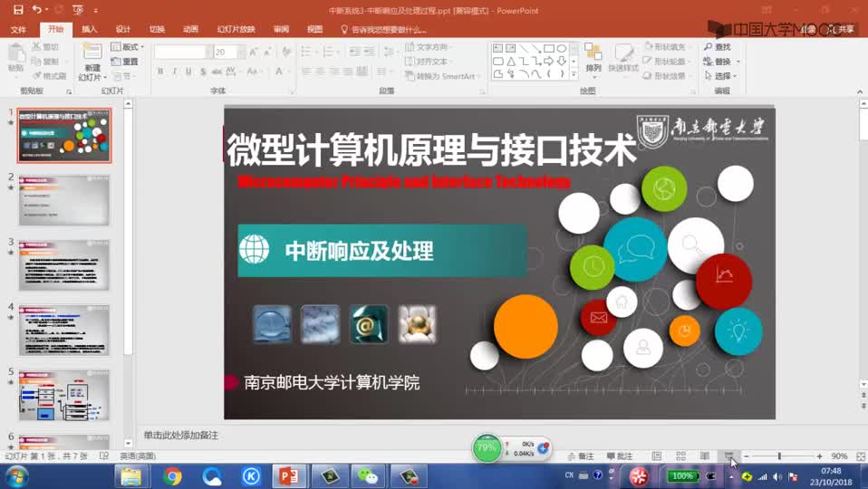Select the oval shape in shapes gallery
868x489 pixels.
[x=562, y=49]
